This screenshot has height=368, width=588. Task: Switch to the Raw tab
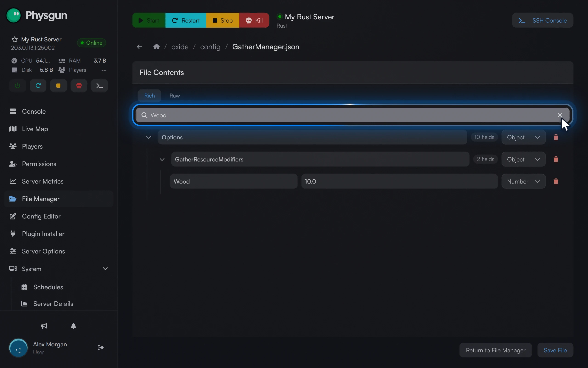(x=175, y=96)
